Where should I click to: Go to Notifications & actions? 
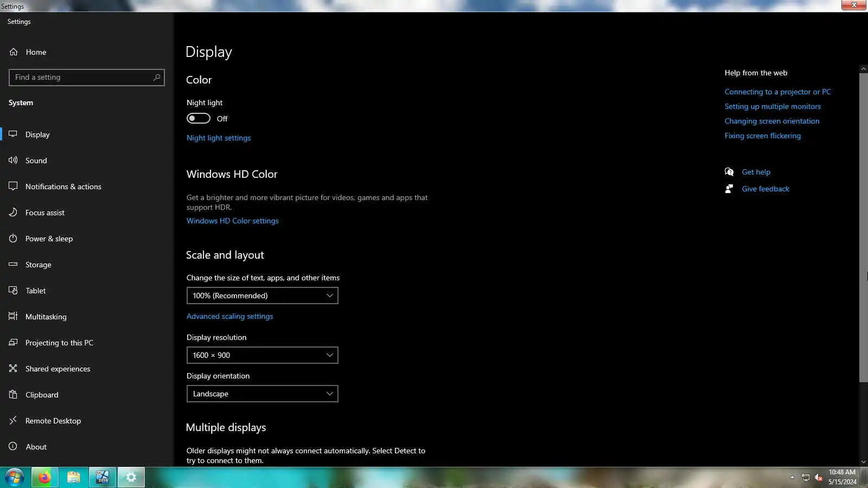pos(87,187)
